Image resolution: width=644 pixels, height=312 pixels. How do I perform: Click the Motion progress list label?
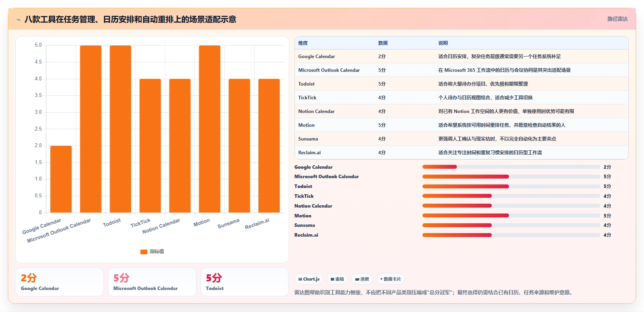(303, 216)
